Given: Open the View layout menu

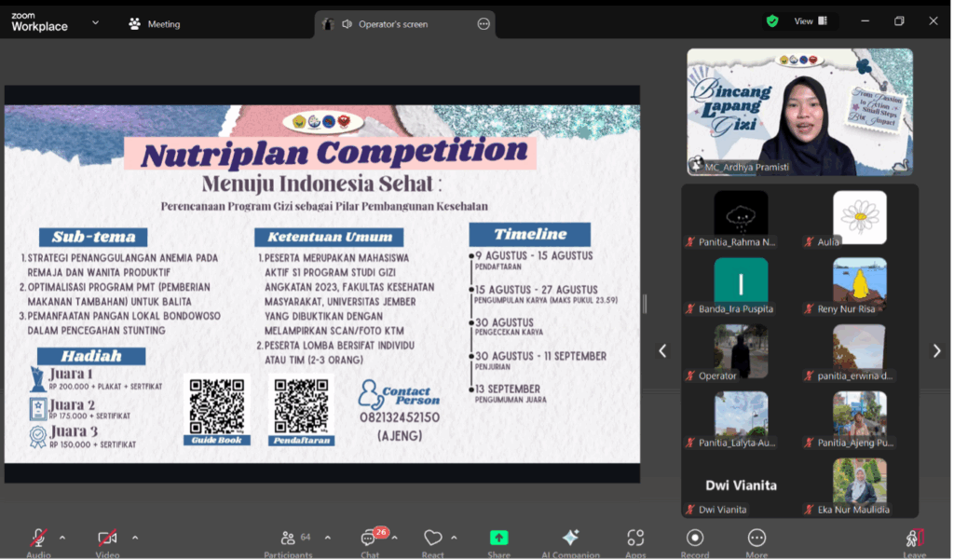Looking at the screenshot, I should click(810, 20).
